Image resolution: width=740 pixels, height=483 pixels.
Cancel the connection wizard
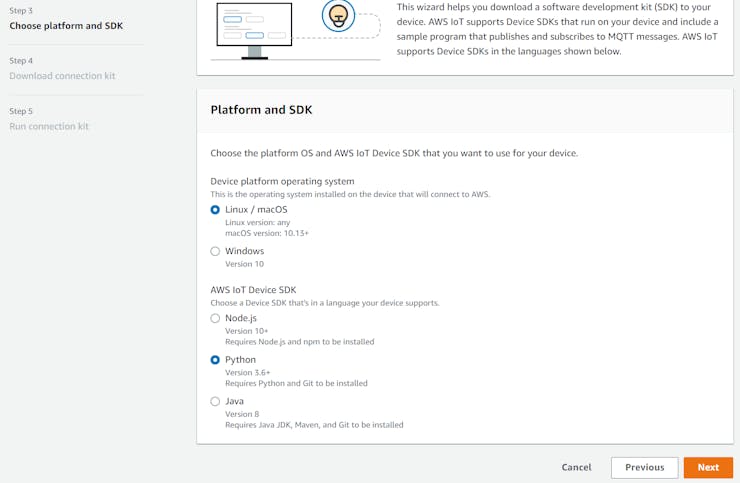pos(576,467)
